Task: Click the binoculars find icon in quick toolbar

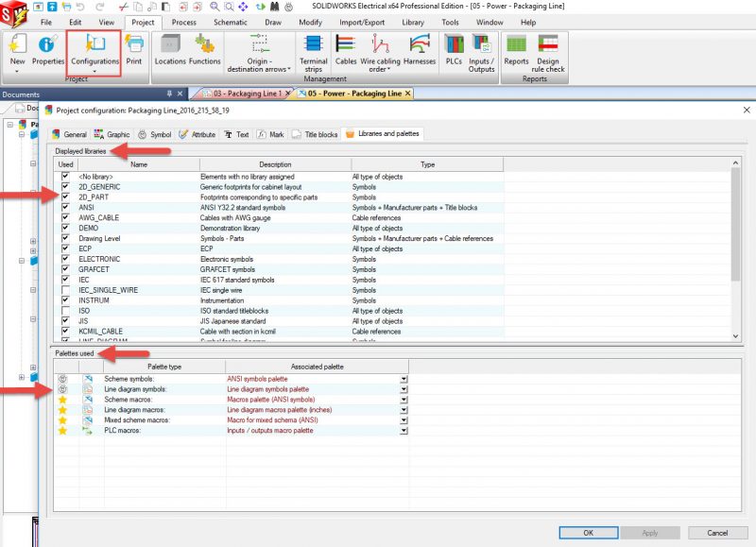Action: [274, 7]
